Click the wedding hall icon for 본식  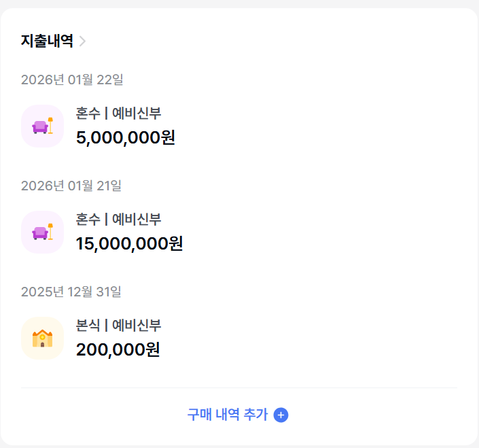click(42, 338)
